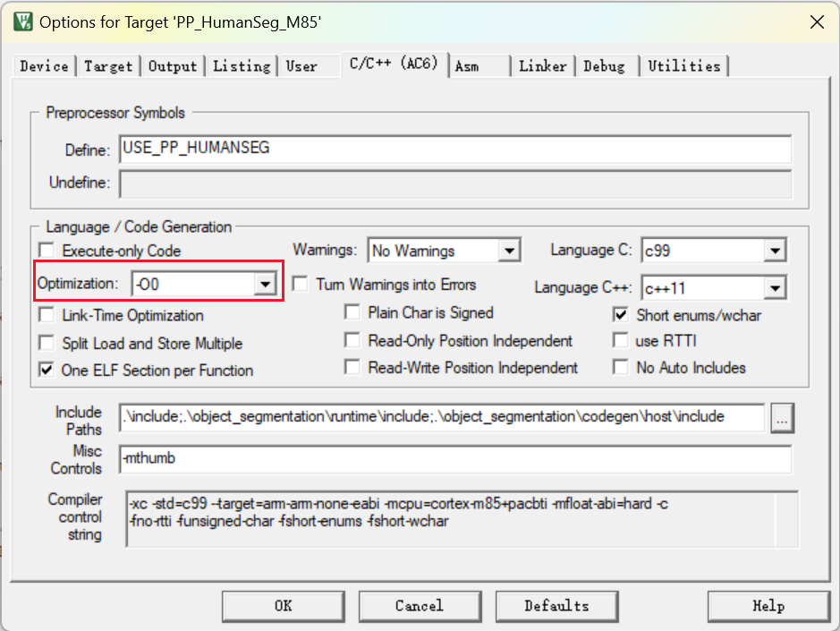Toggle No Auto Includes
This screenshot has width=840, height=631.
[x=620, y=367]
